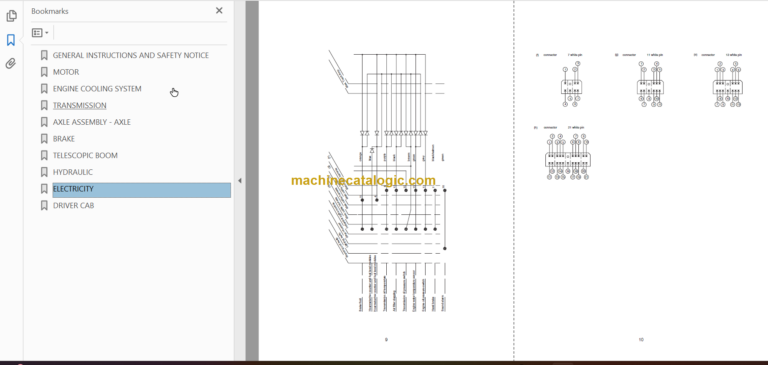Open the HYDRAULIC bookmark
The width and height of the screenshot is (768, 365).
[72, 172]
